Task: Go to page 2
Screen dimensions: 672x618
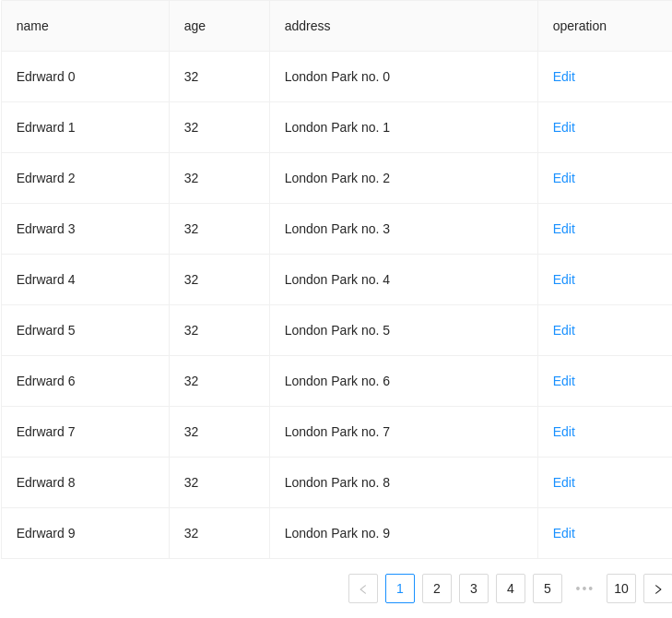Action: (437, 588)
